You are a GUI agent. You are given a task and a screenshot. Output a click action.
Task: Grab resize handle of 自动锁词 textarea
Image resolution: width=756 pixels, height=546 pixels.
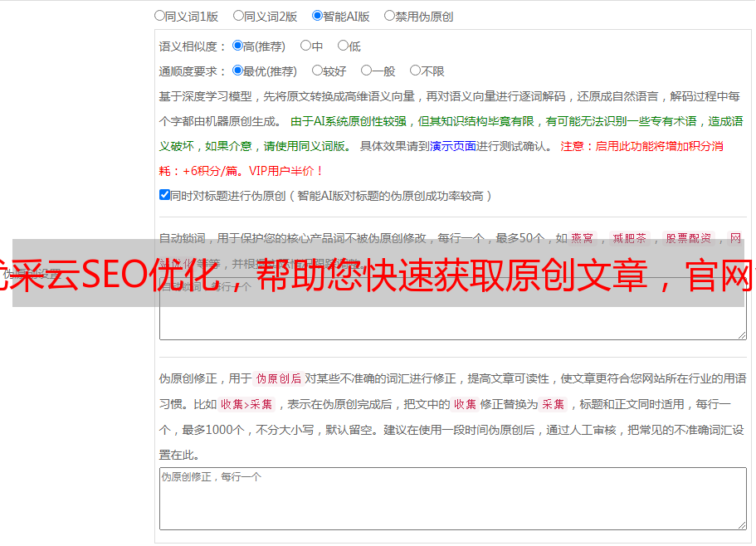click(742, 335)
